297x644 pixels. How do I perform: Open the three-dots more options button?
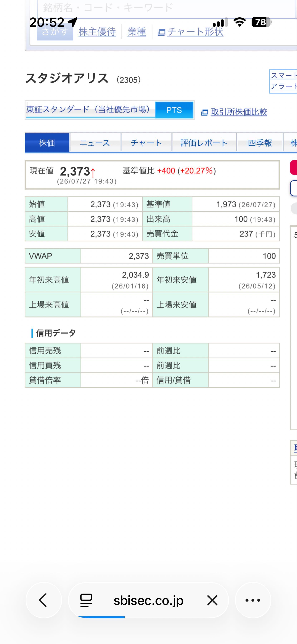pos(253,600)
